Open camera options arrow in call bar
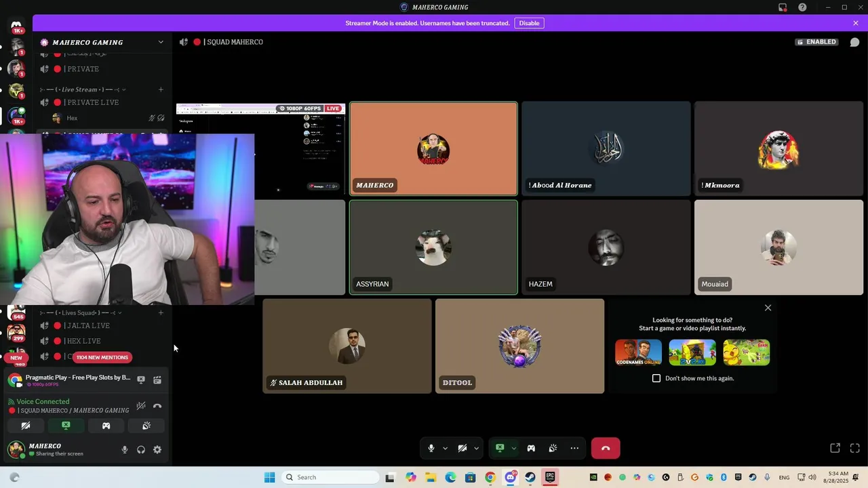 [476, 448]
